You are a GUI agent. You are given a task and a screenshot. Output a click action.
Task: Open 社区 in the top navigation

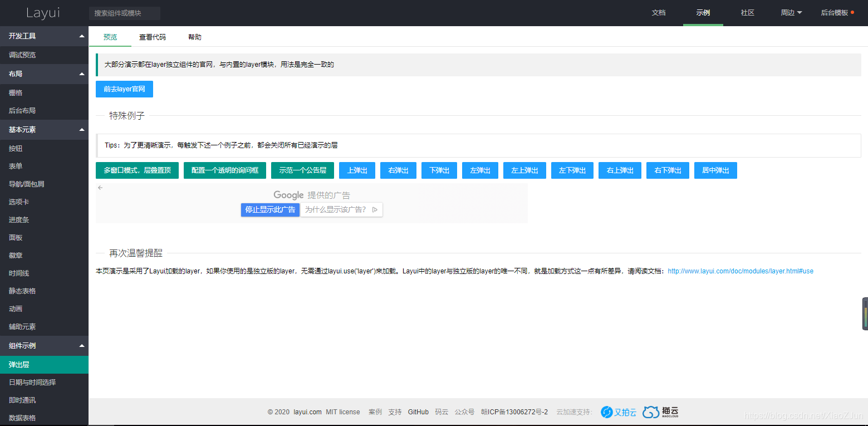(x=748, y=13)
